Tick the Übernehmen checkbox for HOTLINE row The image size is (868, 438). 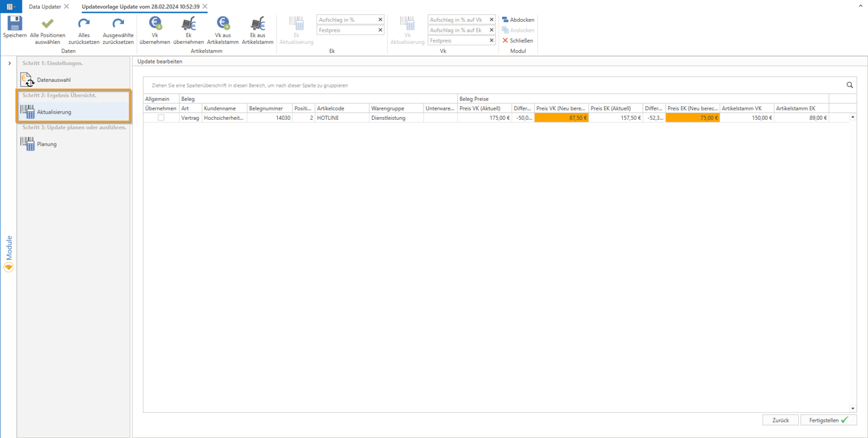(161, 118)
